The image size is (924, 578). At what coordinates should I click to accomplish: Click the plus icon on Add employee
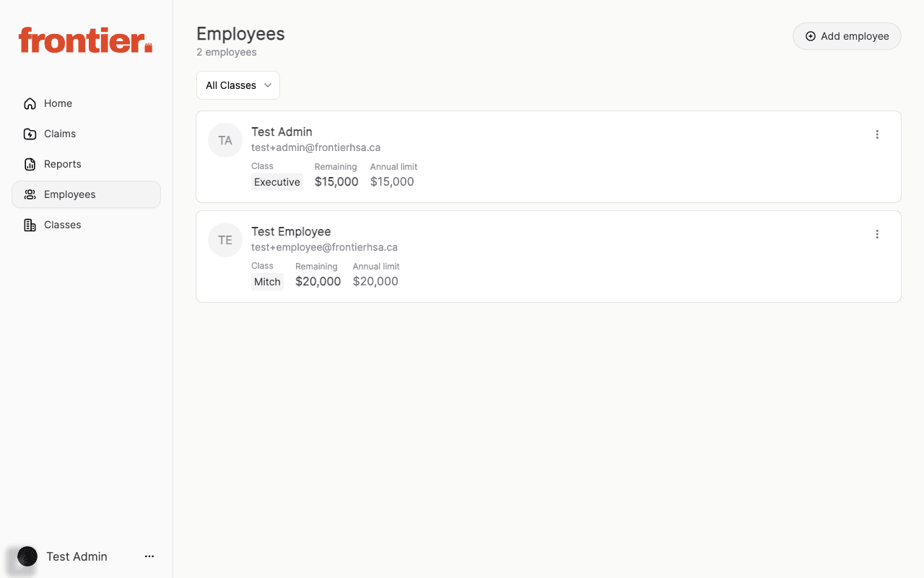[811, 35]
